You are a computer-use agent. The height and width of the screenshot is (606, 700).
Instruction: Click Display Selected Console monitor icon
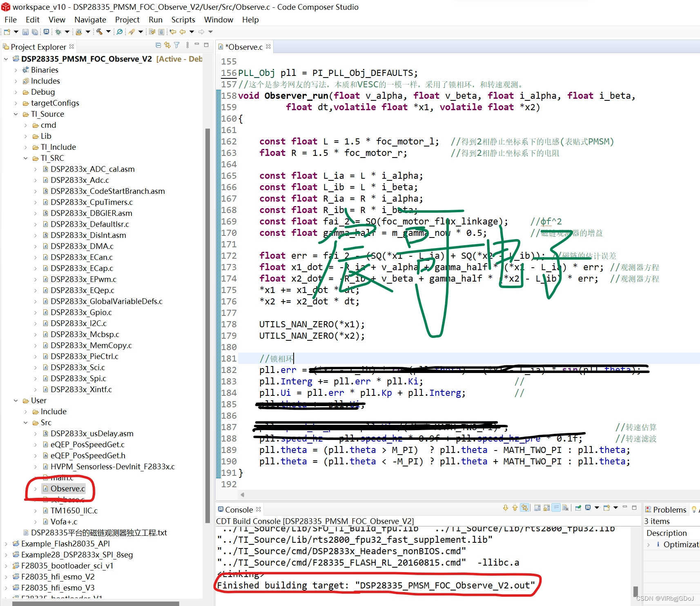(x=588, y=508)
